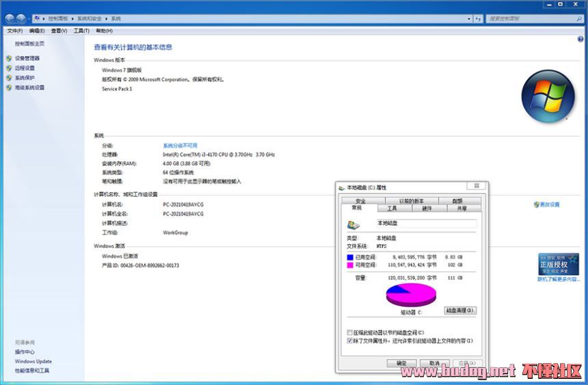Click the magnifier icon in the search box

(x=578, y=20)
